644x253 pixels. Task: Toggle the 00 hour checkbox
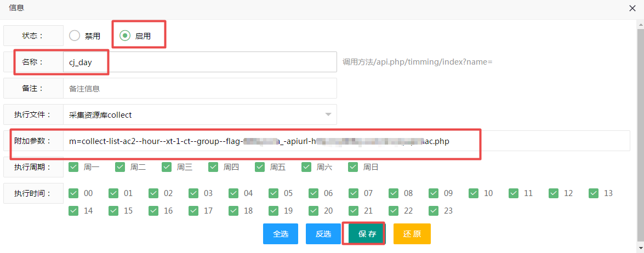74,193
